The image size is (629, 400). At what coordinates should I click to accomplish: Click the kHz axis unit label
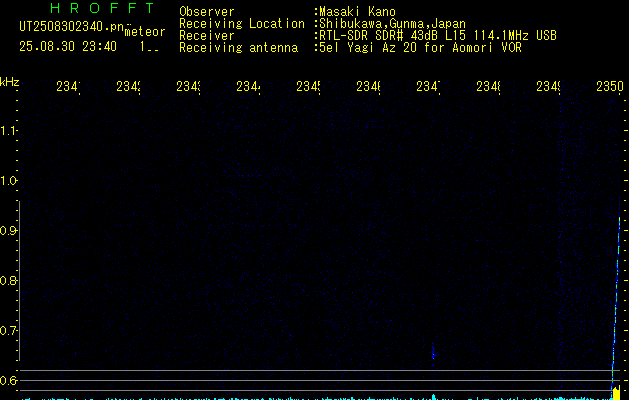point(10,82)
